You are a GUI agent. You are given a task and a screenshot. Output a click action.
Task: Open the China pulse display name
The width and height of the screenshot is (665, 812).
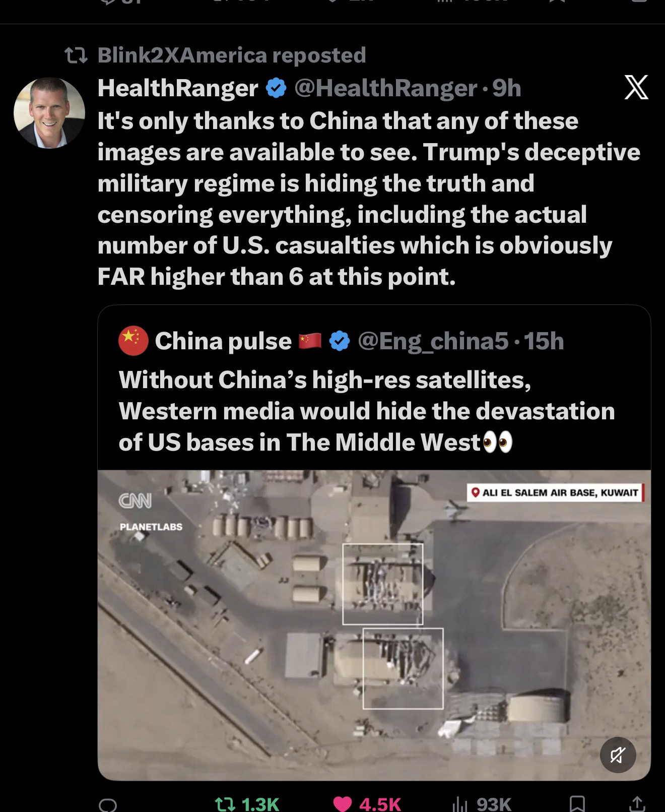click(x=223, y=341)
